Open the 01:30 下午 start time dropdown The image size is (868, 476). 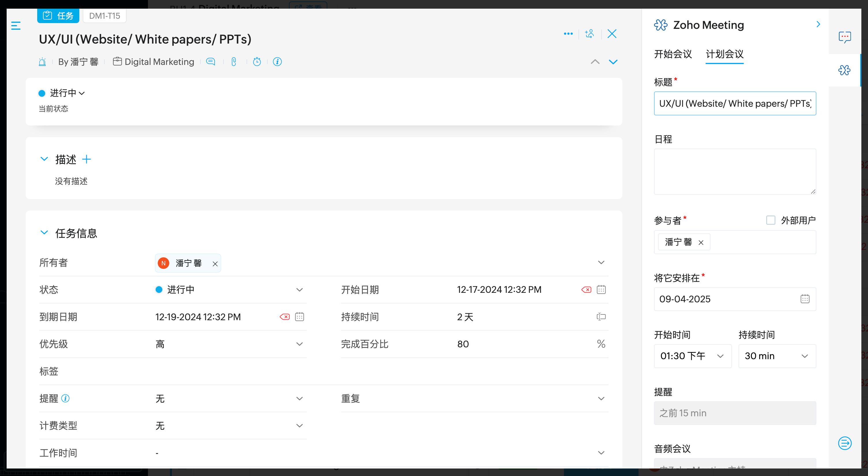pos(692,356)
